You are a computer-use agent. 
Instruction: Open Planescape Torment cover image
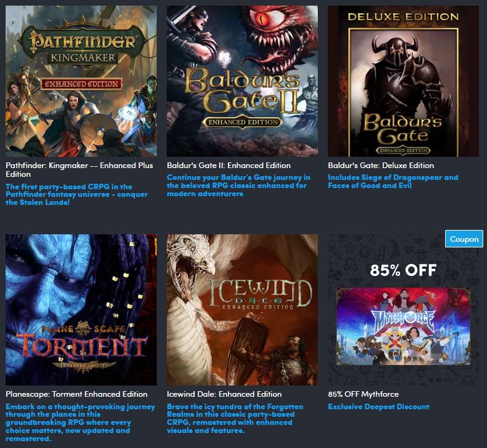[x=81, y=310]
